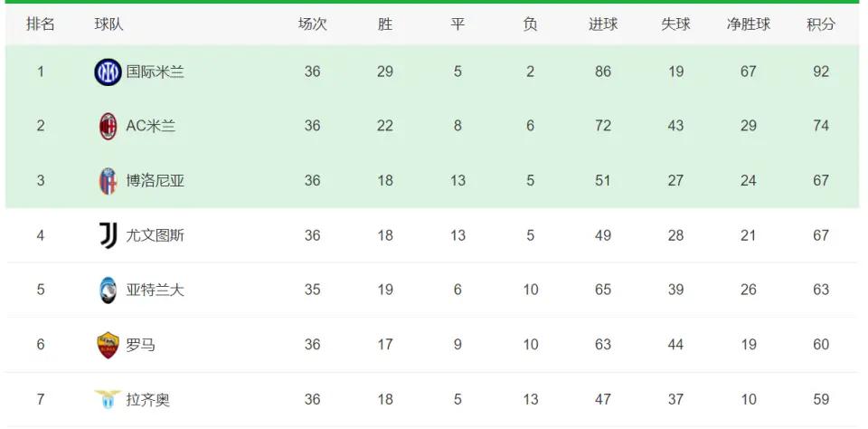Open the Atalanta club crest

click(x=108, y=290)
